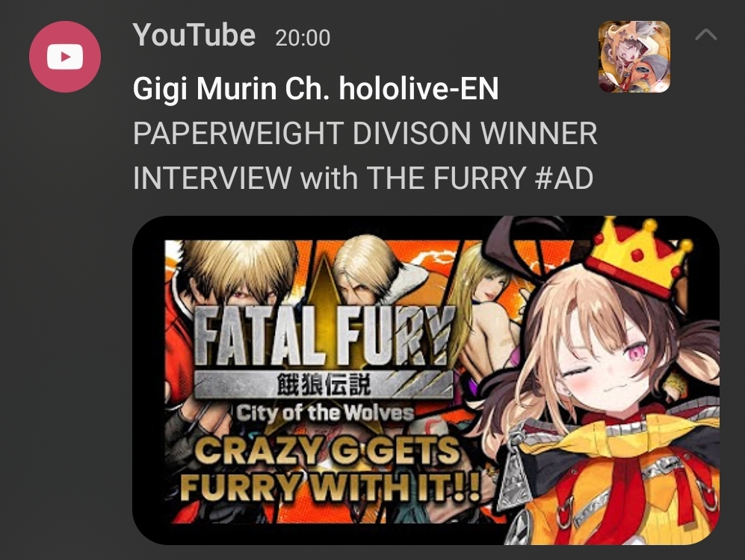Tap the red YouTube app icon
The image size is (745, 560).
tap(64, 57)
